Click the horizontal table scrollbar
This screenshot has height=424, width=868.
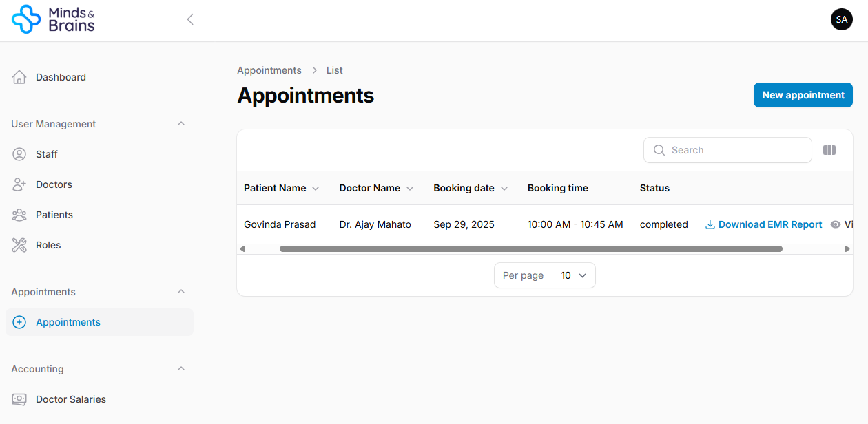coord(530,248)
